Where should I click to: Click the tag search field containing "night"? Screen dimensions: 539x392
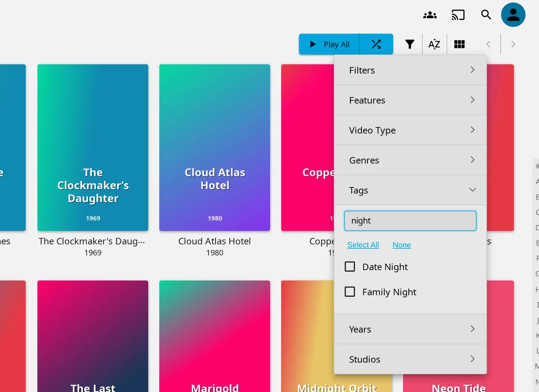point(410,221)
